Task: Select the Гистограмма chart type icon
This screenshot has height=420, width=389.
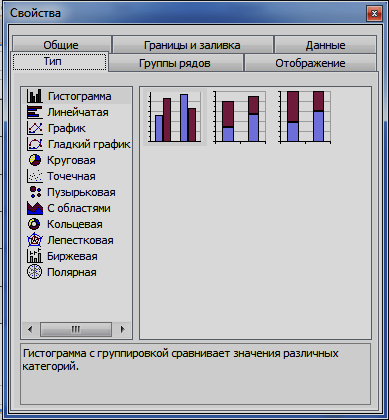Action: click(x=35, y=96)
